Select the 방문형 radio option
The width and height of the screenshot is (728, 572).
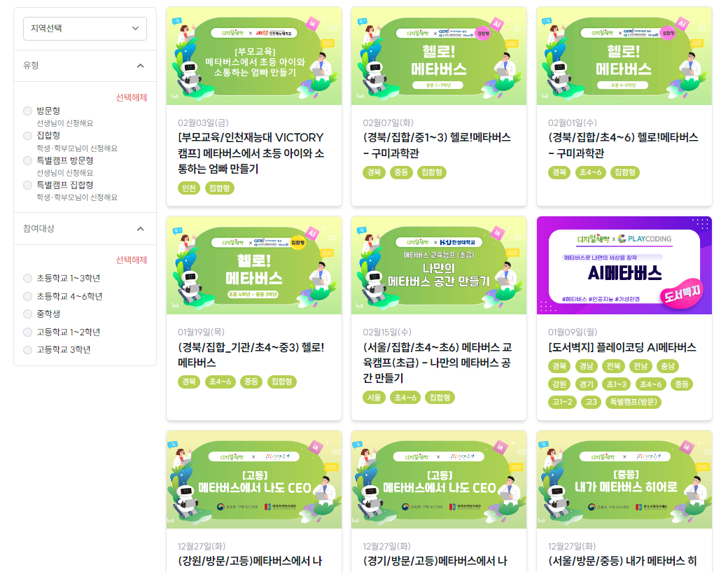click(x=28, y=111)
